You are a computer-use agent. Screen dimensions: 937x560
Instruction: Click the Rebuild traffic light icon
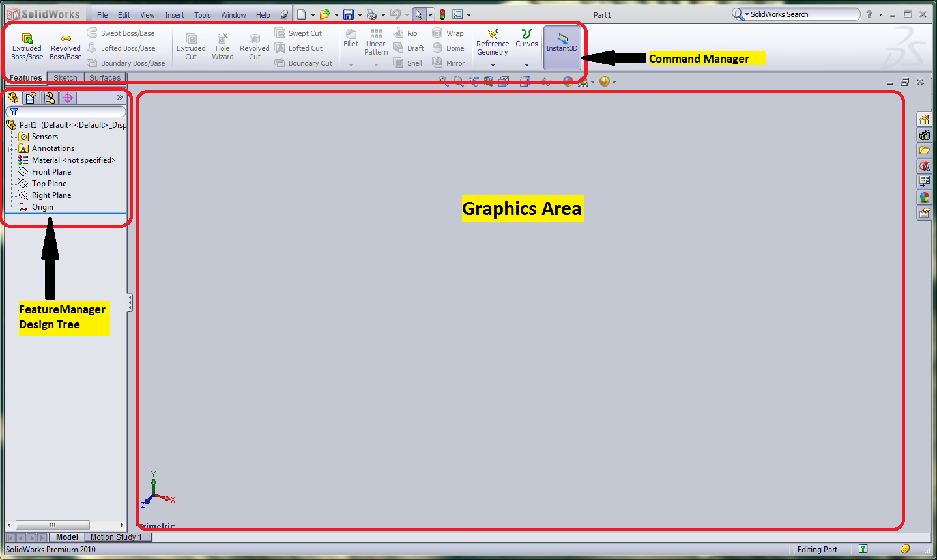(442, 14)
